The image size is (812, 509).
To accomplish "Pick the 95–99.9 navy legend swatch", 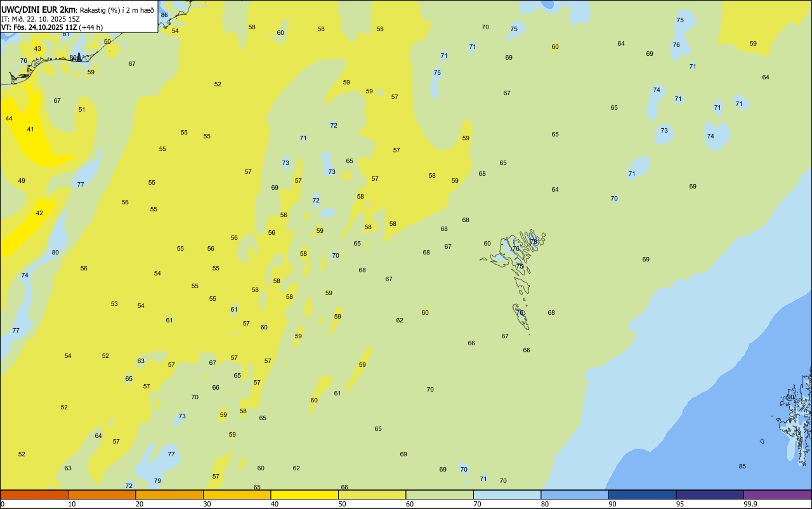I will click(710, 494).
